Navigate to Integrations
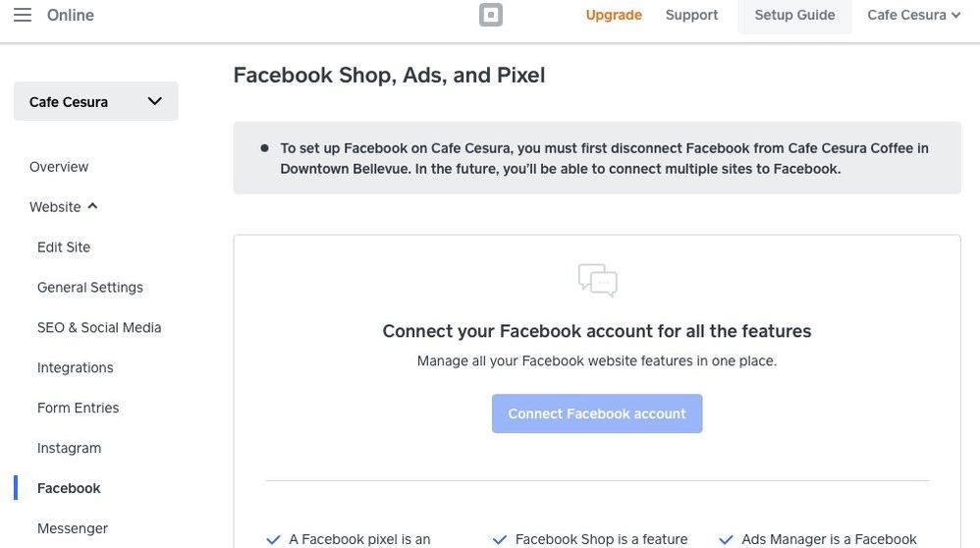Viewport: 980px width, 548px height. [x=76, y=368]
